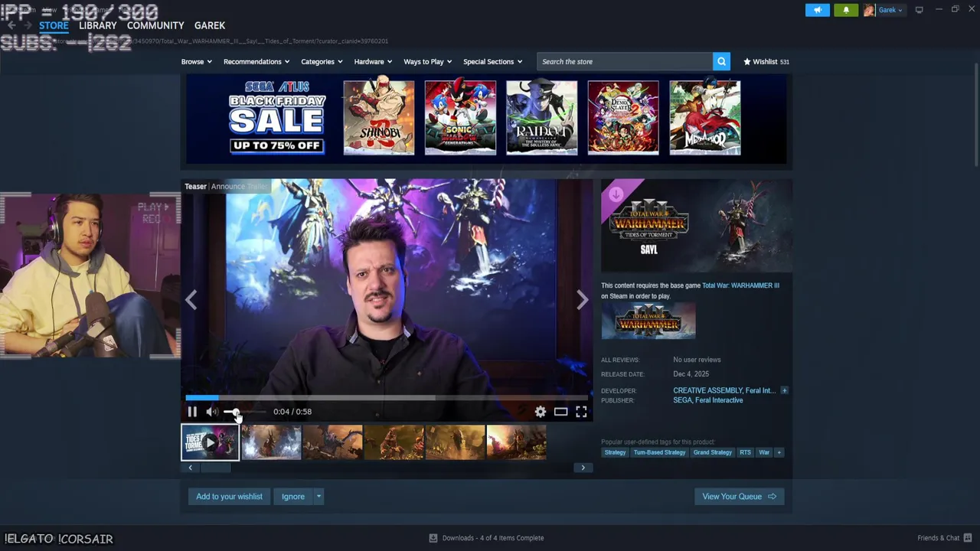Click the Wishlist star icon
This screenshot has width=980, height=551.
click(x=747, y=61)
